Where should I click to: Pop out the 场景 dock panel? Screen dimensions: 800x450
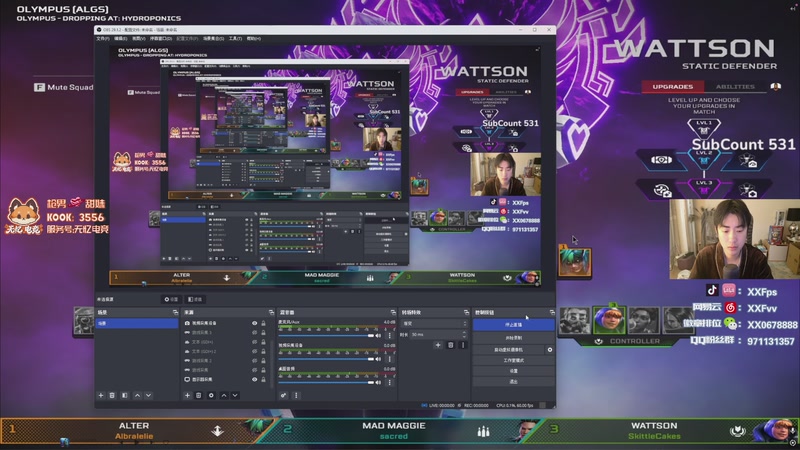pyautogui.click(x=175, y=312)
